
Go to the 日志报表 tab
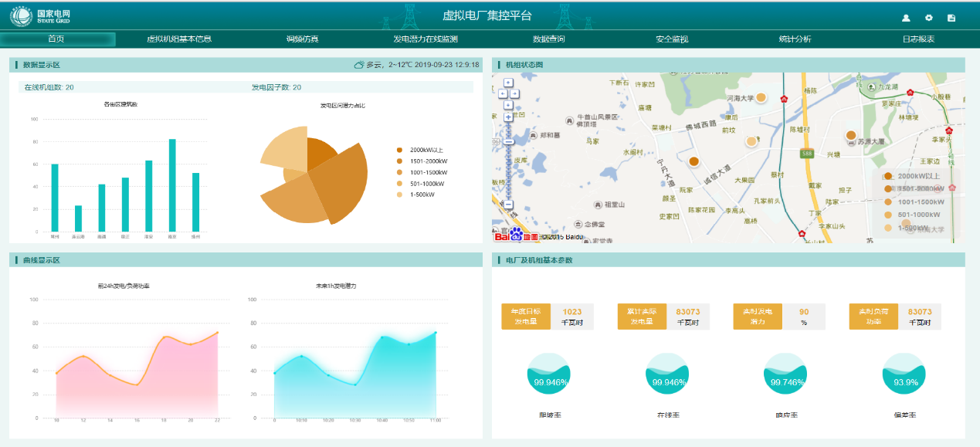click(x=918, y=39)
